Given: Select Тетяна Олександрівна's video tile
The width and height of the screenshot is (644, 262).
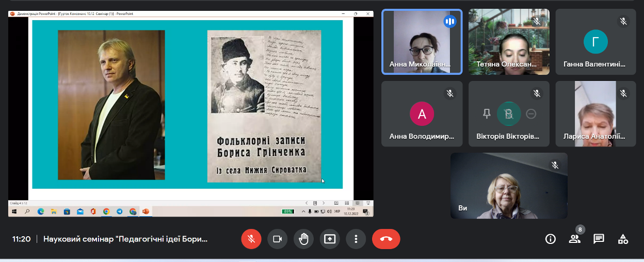Looking at the screenshot, I should pos(508,42).
